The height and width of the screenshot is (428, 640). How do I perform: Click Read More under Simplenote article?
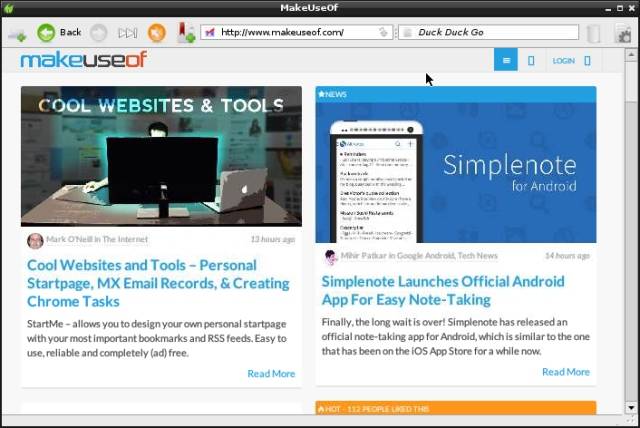pyautogui.click(x=566, y=372)
